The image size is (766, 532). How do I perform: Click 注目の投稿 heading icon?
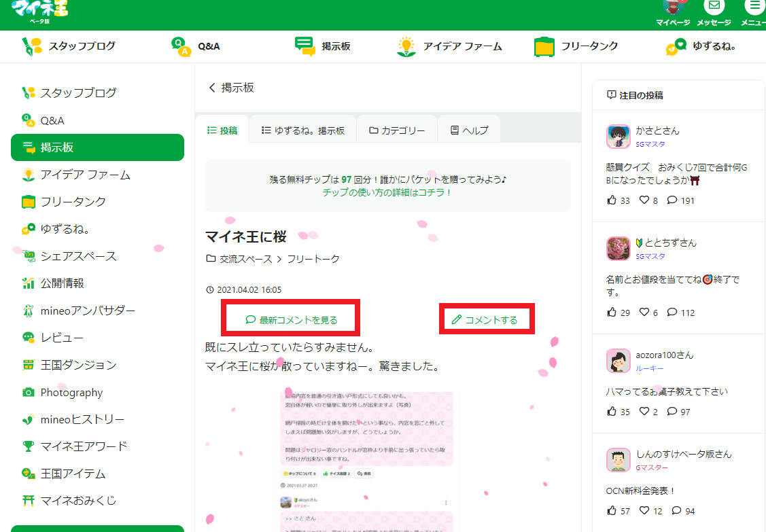pyautogui.click(x=611, y=94)
